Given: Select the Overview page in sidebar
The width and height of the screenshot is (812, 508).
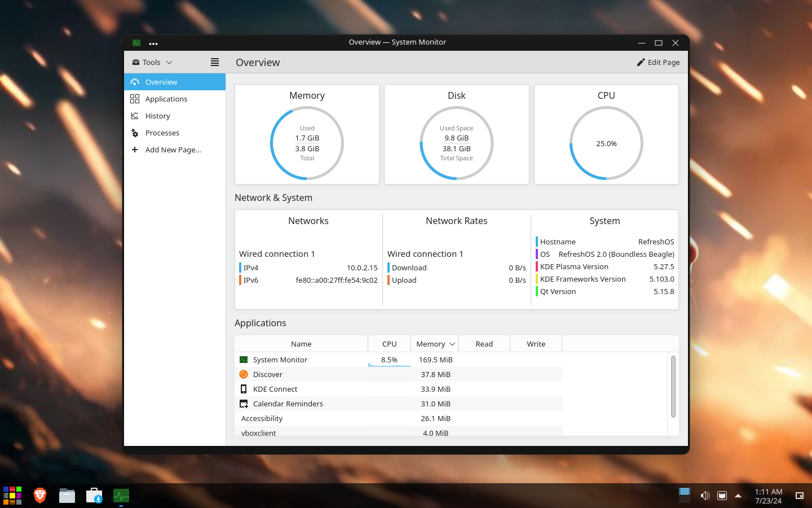Looking at the screenshot, I should click(175, 82).
